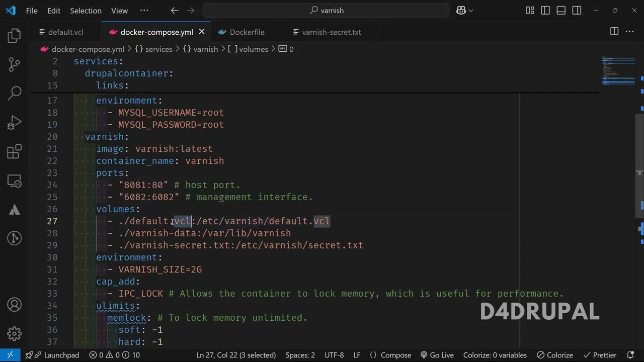
Task: Click the line 'image: varnish:latest'
Action: (154, 149)
